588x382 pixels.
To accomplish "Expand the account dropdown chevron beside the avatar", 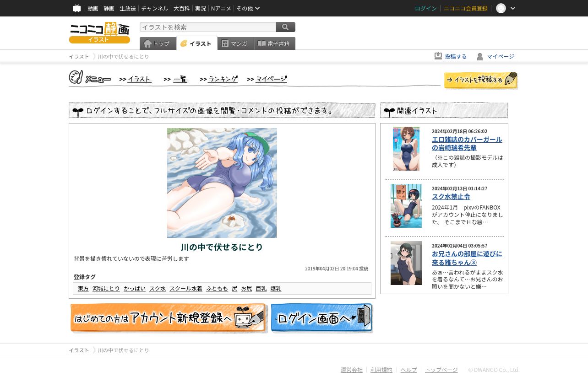I will pyautogui.click(x=513, y=8).
